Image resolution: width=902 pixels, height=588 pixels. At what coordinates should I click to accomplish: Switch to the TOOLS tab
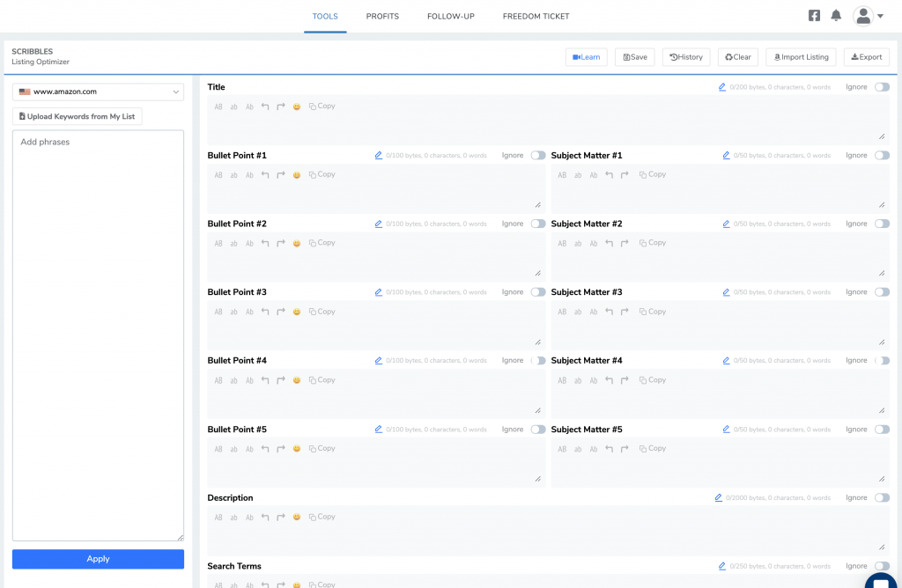[325, 17]
